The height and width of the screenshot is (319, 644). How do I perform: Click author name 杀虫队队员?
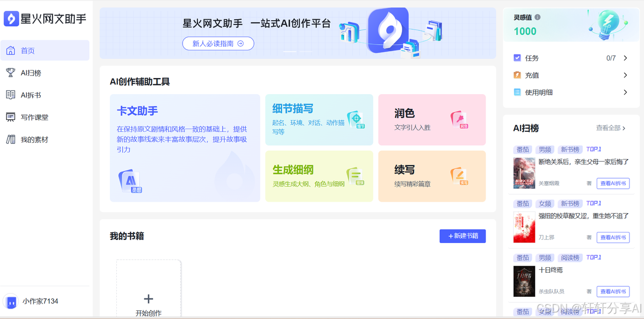tap(551, 291)
